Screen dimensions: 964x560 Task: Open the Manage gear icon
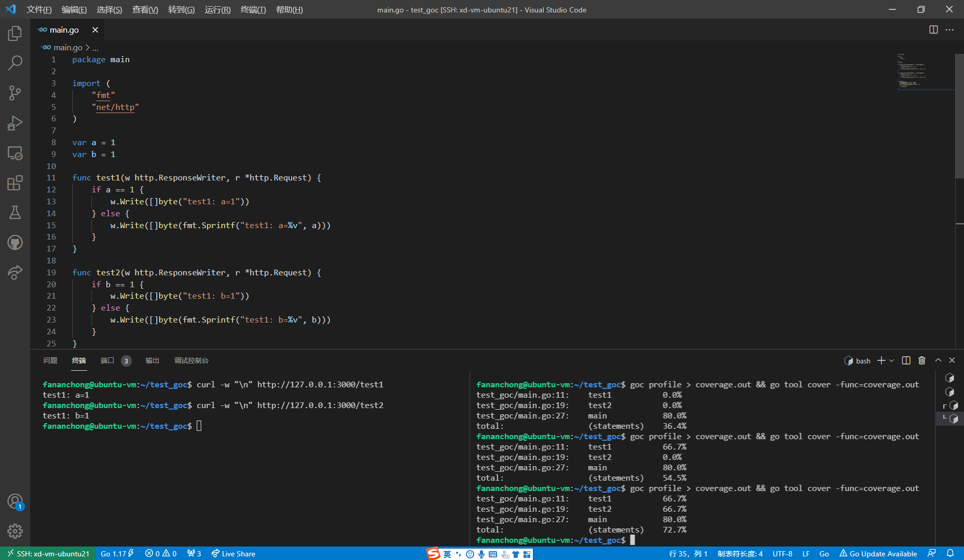tap(15, 531)
